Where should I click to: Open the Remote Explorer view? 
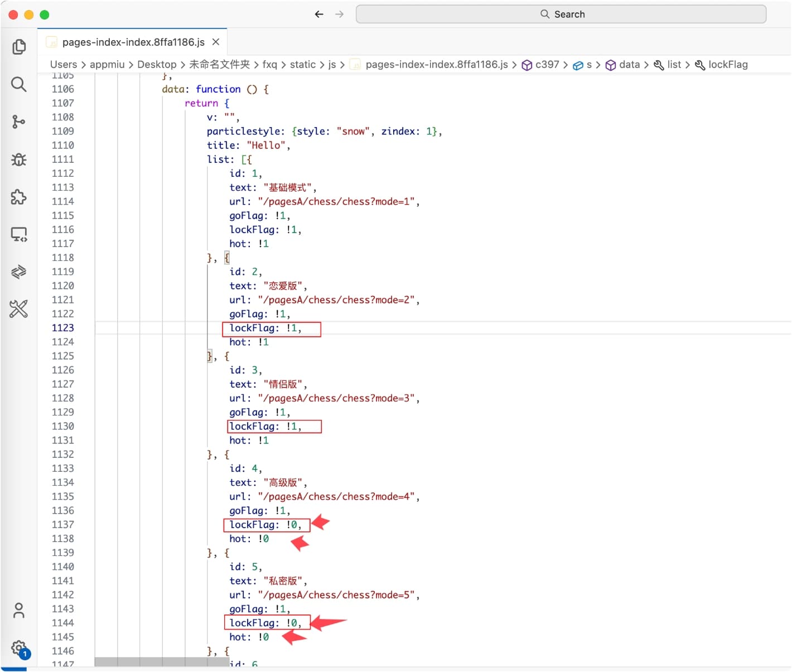click(x=19, y=234)
